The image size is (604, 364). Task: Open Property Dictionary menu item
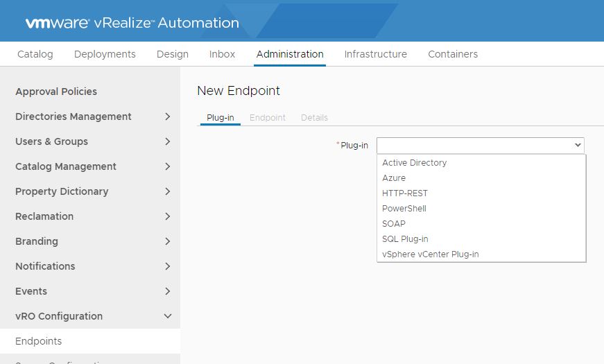62,191
